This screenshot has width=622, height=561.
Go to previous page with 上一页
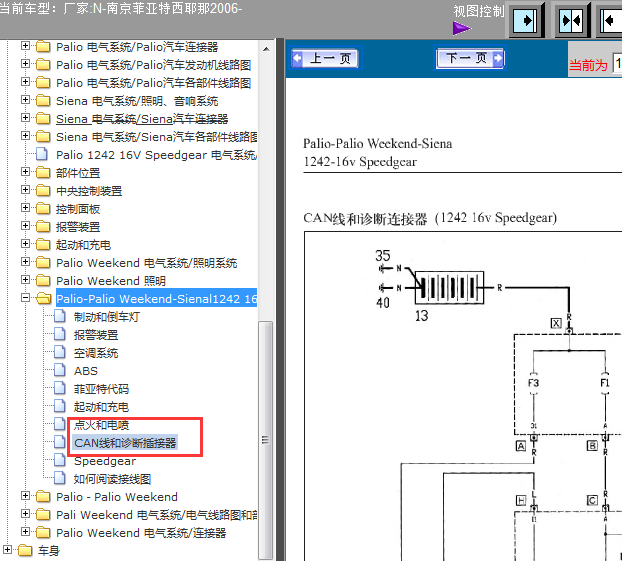tap(324, 58)
